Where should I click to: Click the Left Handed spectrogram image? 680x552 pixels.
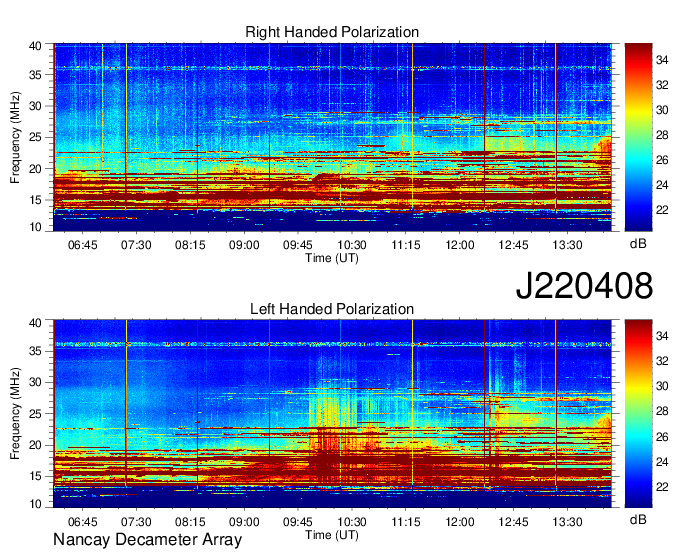tap(333, 414)
